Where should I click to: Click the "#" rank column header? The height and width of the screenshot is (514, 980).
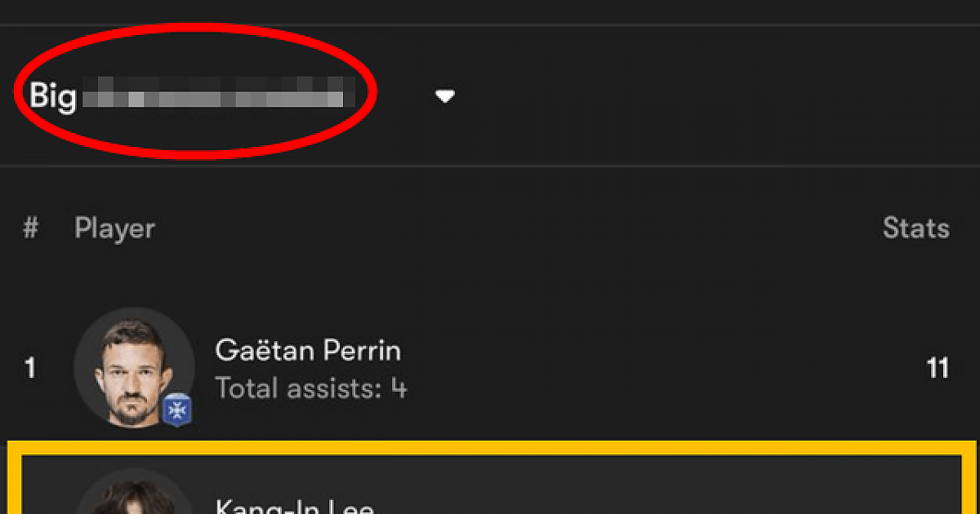[30, 228]
